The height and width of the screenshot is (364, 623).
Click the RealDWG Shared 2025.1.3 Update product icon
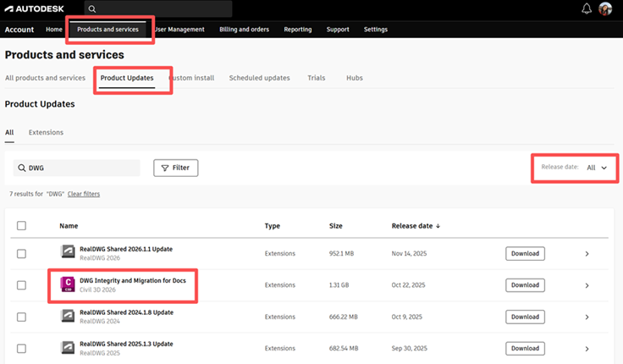(x=68, y=347)
